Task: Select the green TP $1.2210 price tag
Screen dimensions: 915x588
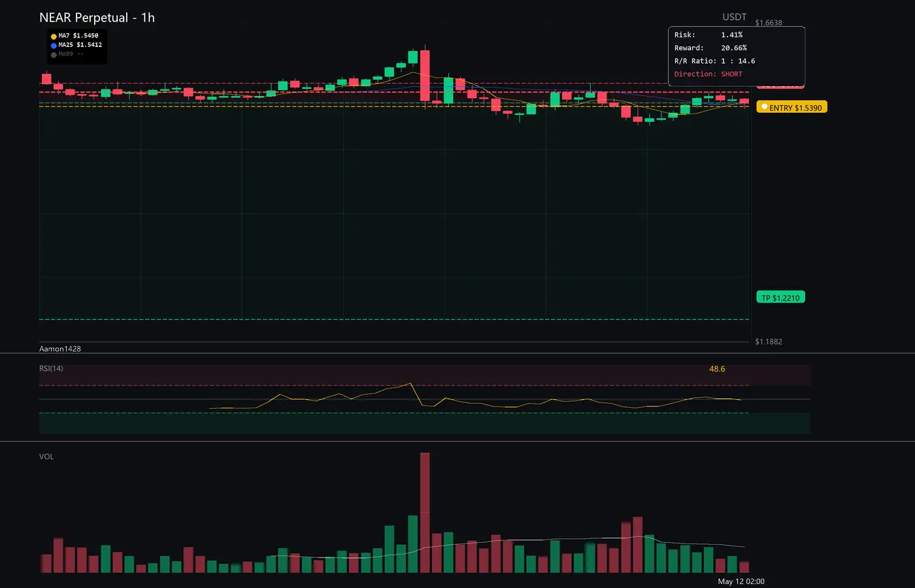Action: click(x=780, y=297)
